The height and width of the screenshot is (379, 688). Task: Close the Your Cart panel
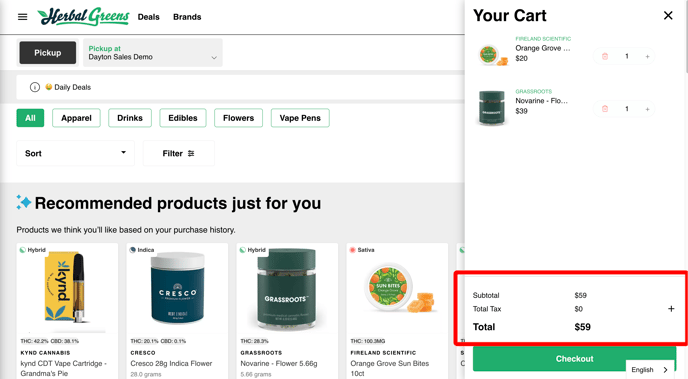[x=668, y=16]
